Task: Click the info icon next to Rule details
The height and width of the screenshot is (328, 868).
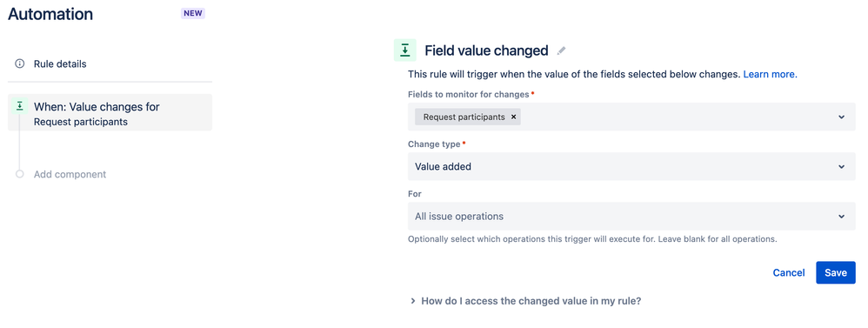Action: [x=19, y=64]
